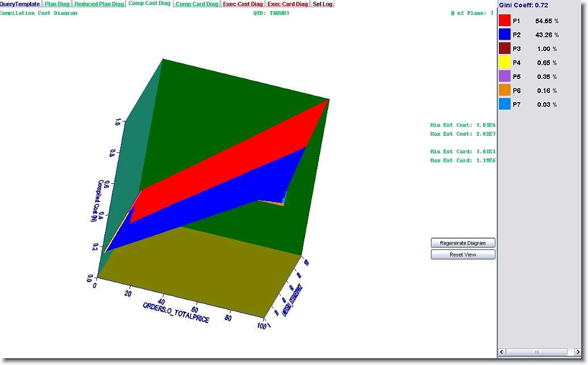Switch to the Plan Diag tab
This screenshot has height=365, width=588.
57,4
